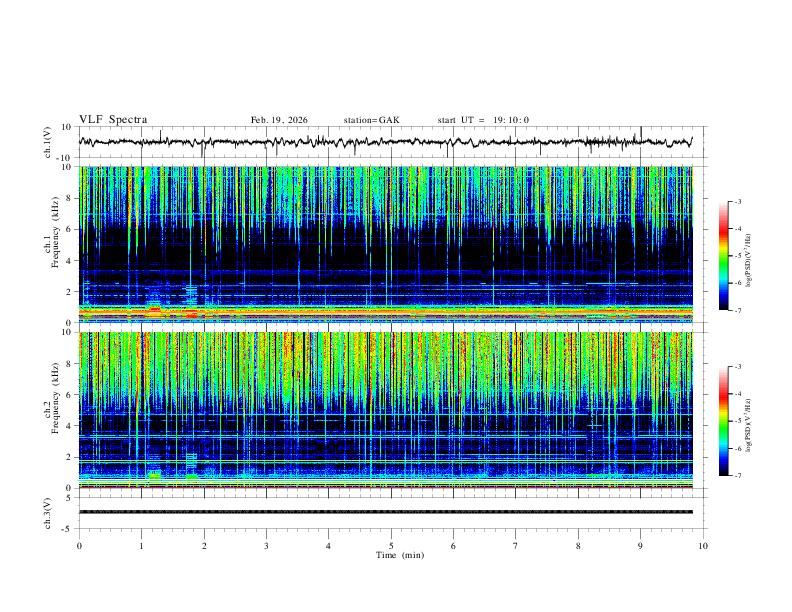Click the "7" tick on the Time axis
This screenshot has width=792, height=612.
coord(516,546)
